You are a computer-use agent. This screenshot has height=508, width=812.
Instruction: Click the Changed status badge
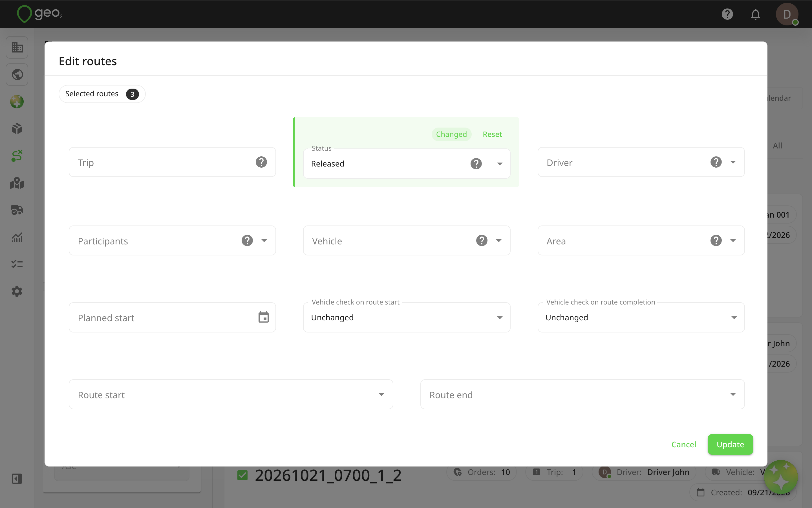(x=451, y=134)
